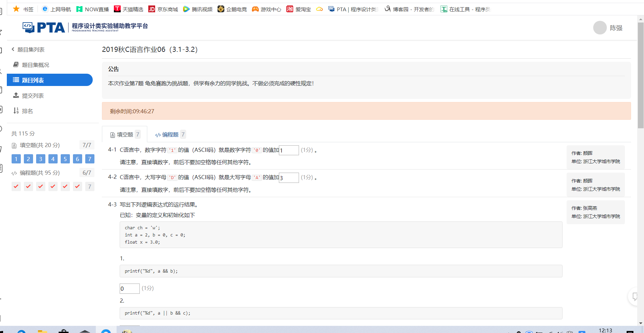Click the code line char ch = 'w';
Image resolution: width=644 pixels, height=333 pixels.
142,228
